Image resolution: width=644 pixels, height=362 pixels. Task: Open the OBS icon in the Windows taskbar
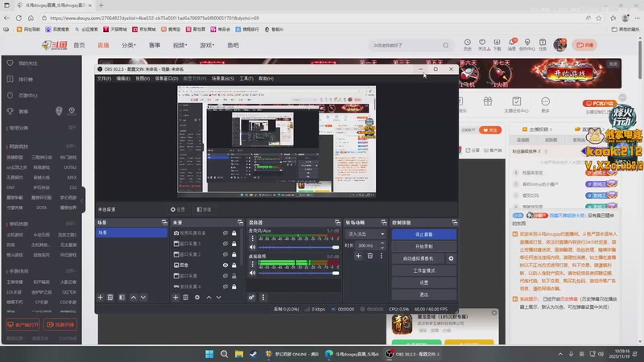coord(390,354)
